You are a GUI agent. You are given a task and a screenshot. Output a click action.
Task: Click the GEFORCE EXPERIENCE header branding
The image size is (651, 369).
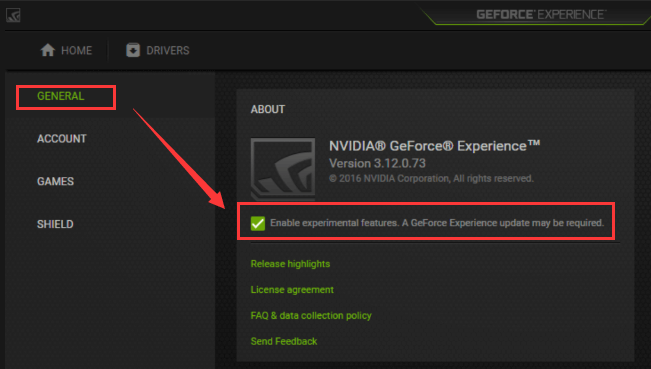[541, 15]
